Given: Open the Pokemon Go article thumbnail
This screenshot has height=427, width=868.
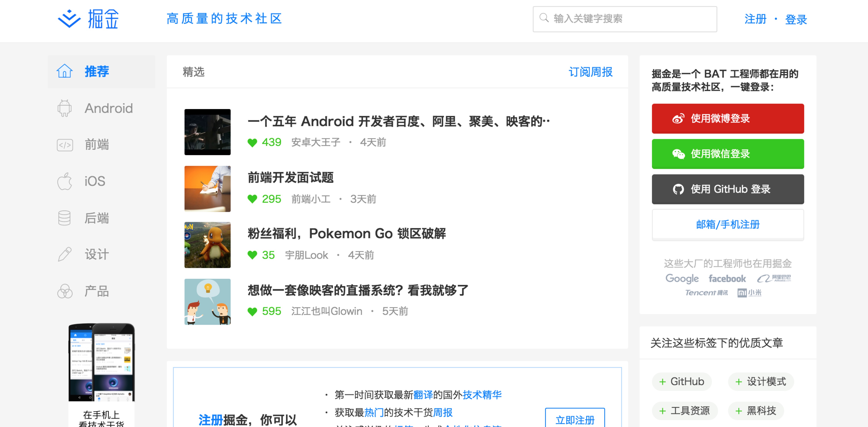Looking at the screenshot, I should click(208, 245).
